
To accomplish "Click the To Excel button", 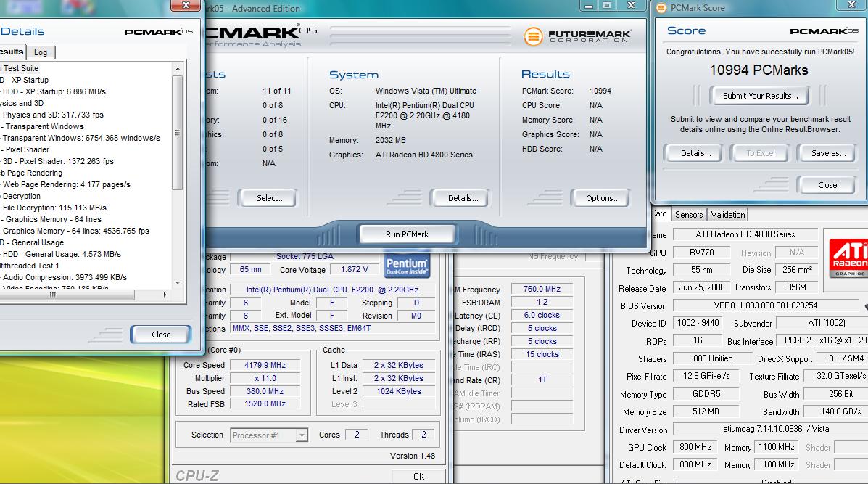I will (760, 153).
